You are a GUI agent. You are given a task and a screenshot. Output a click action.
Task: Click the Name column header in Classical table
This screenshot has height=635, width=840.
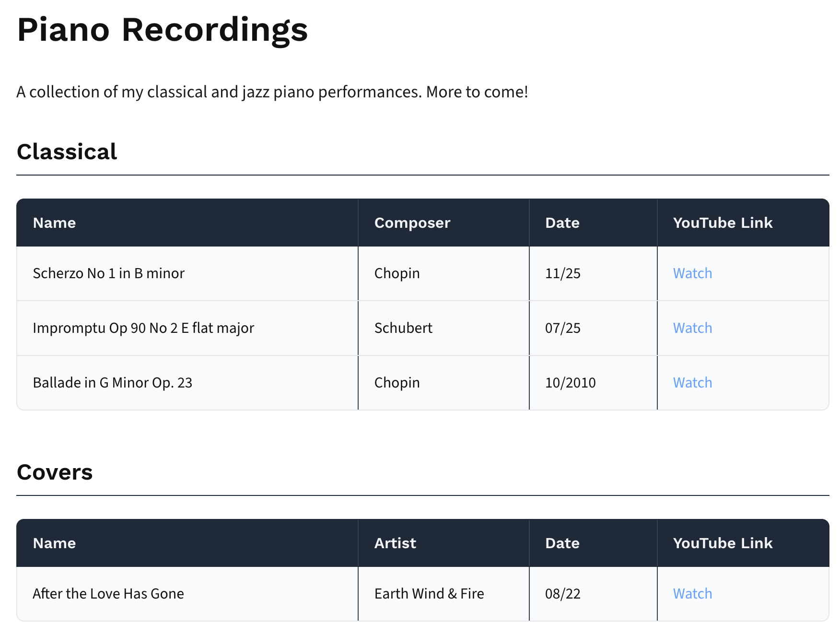tap(54, 223)
